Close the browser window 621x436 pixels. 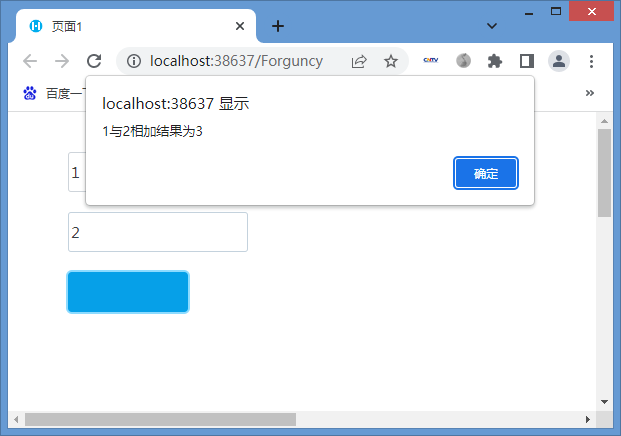pos(592,11)
